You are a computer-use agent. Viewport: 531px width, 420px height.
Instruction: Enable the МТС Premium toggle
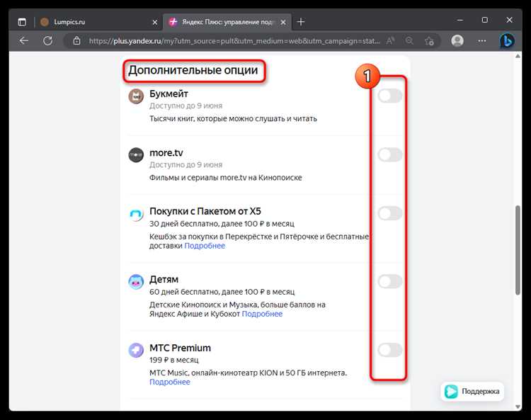(x=390, y=350)
